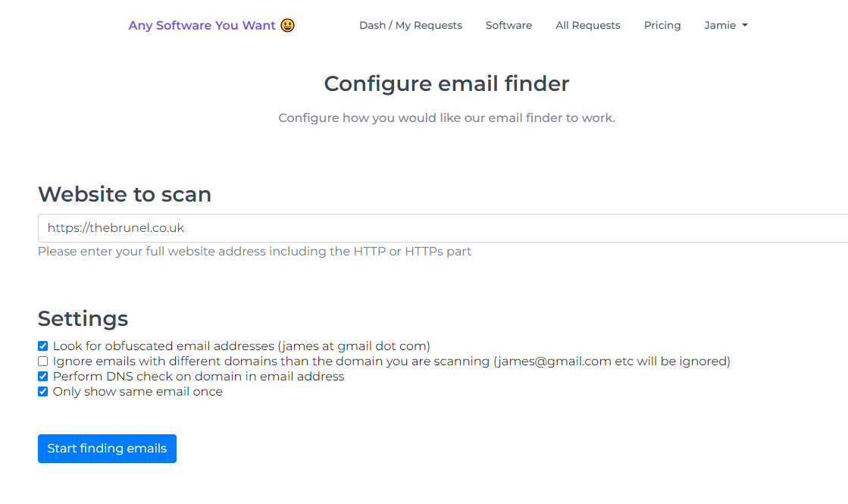
Task: Click the Settings heading
Action: pos(83,318)
